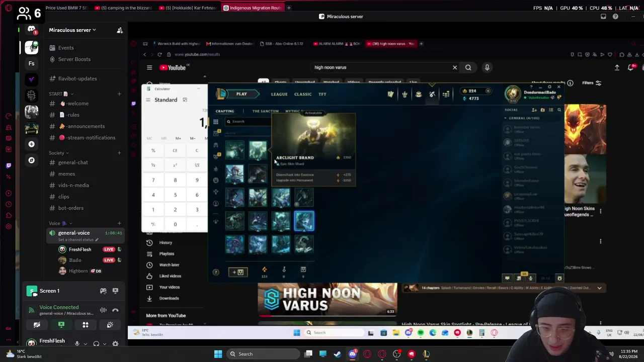This screenshot has width=644, height=362.
Task: Toggle Discord screen share
Action: point(61,325)
